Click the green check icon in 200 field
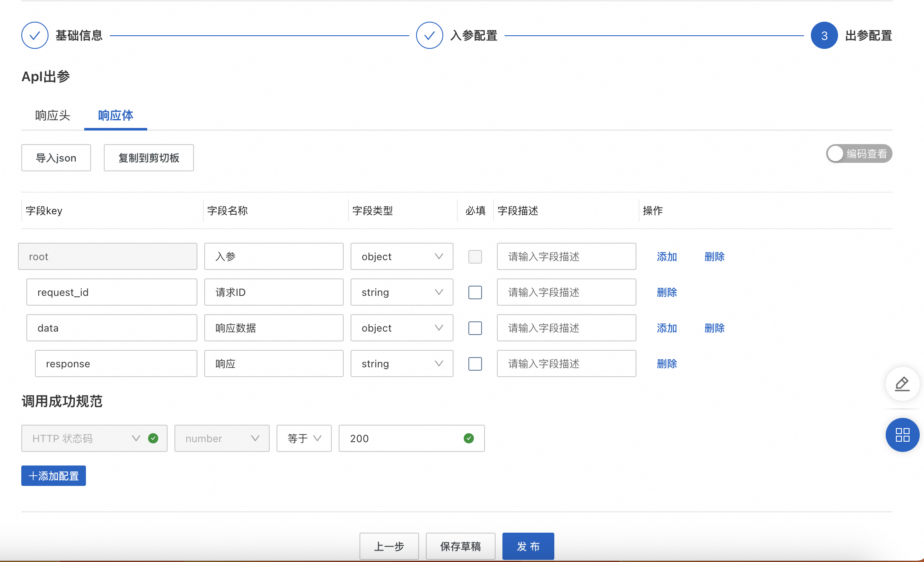Viewport: 924px width, 562px height. [469, 438]
